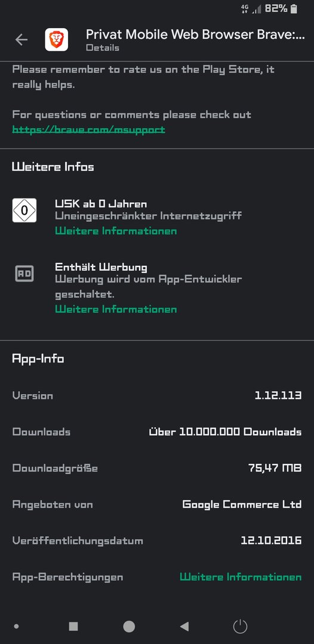This screenshot has height=644, width=314.
Task: Open the brave.com/msupport link
Action: (88, 130)
